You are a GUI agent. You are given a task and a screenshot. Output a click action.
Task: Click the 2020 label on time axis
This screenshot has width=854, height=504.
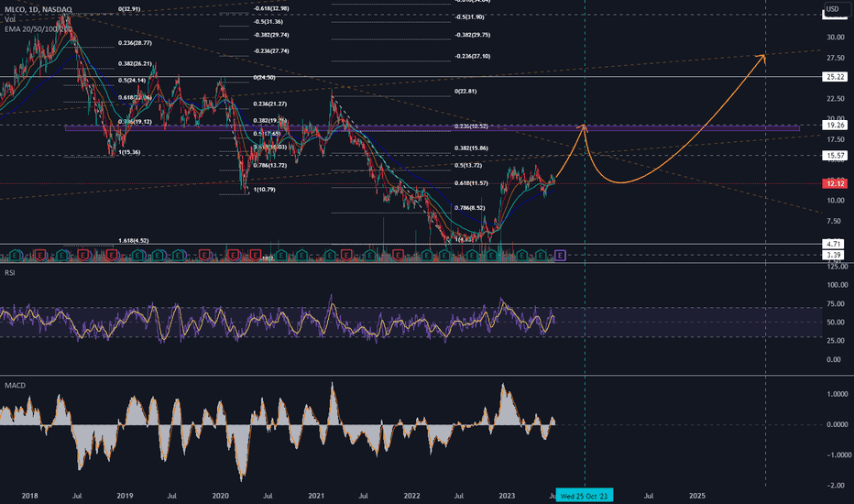pos(220,496)
